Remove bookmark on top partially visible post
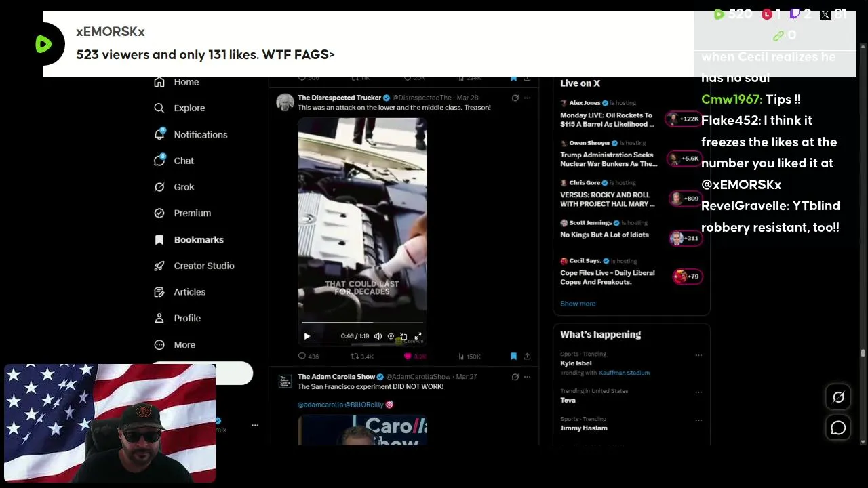The width and height of the screenshot is (868, 488). pyautogui.click(x=513, y=78)
